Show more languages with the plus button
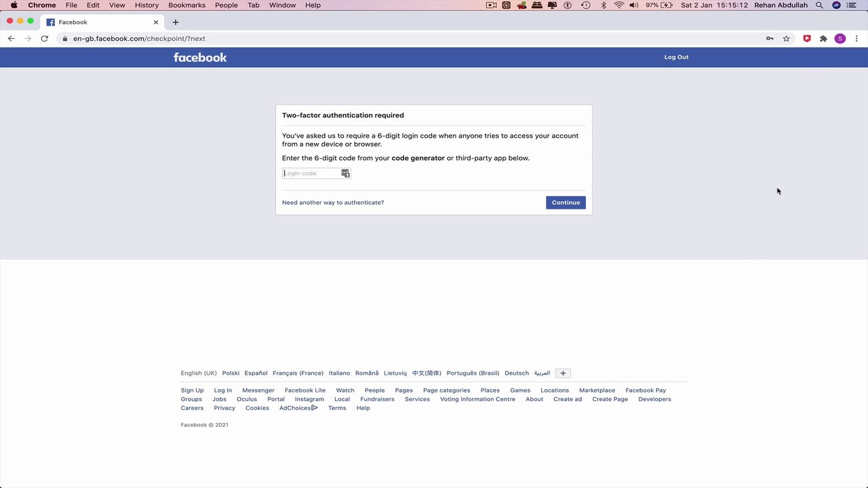The height and width of the screenshot is (488, 868). pos(563,373)
